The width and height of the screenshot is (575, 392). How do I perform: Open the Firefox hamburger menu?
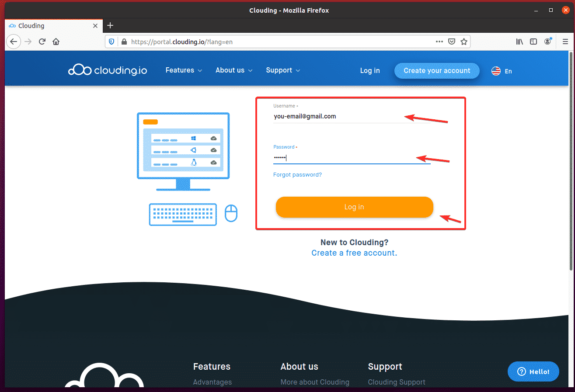[x=565, y=42]
